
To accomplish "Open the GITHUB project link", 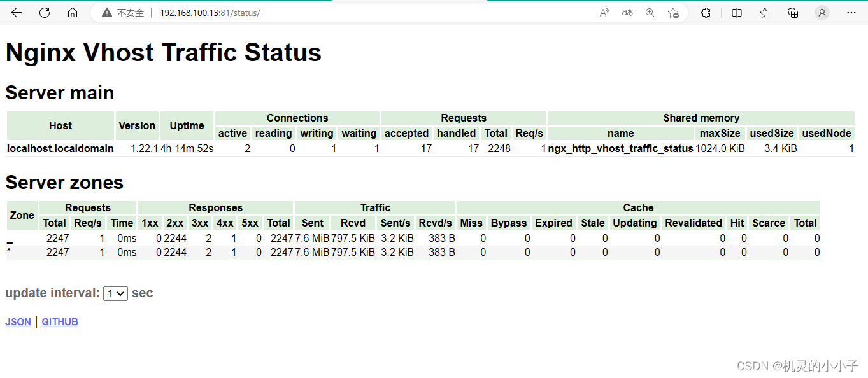I will click(60, 322).
